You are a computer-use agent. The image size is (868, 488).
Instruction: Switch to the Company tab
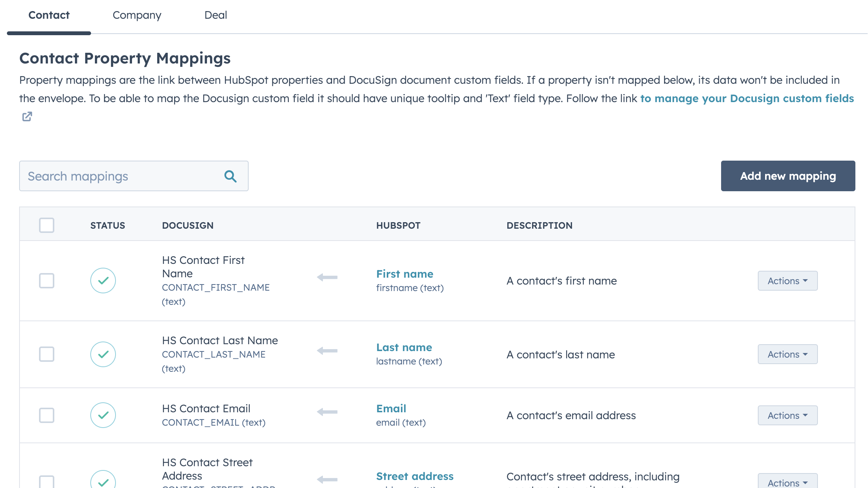coord(137,15)
